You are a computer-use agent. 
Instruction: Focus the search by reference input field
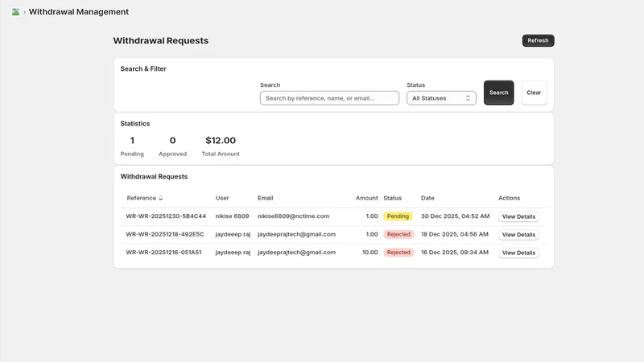pos(329,98)
